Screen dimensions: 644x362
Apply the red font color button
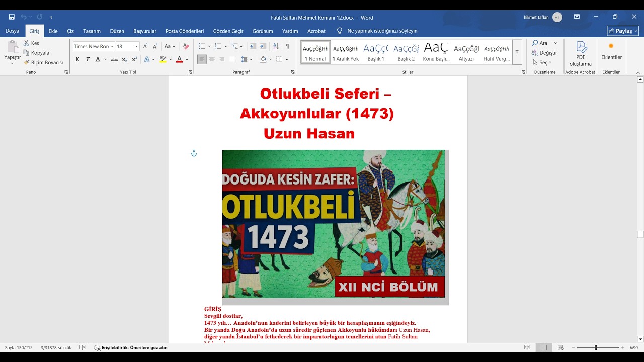[x=179, y=59]
